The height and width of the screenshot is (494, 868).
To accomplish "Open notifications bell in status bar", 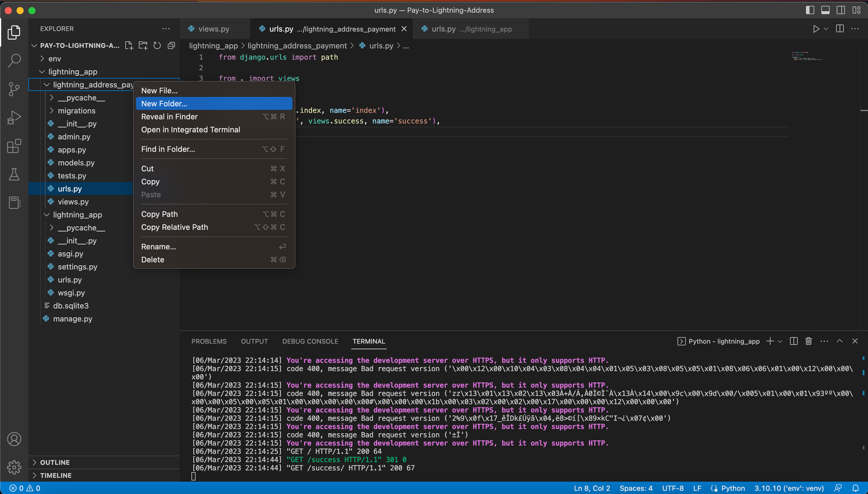I will 855,488.
